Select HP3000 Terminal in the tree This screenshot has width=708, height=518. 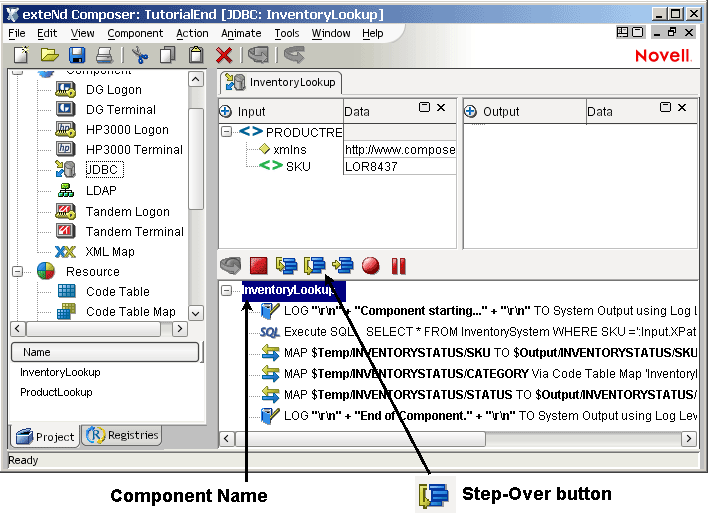134,149
